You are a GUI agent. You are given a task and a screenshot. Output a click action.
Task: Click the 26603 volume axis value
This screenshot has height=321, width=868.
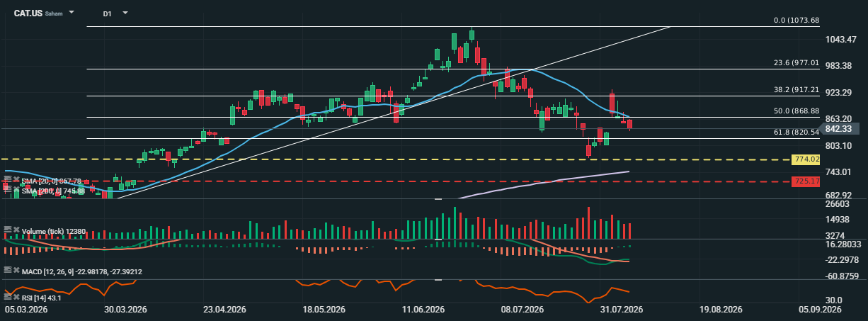[838, 204]
